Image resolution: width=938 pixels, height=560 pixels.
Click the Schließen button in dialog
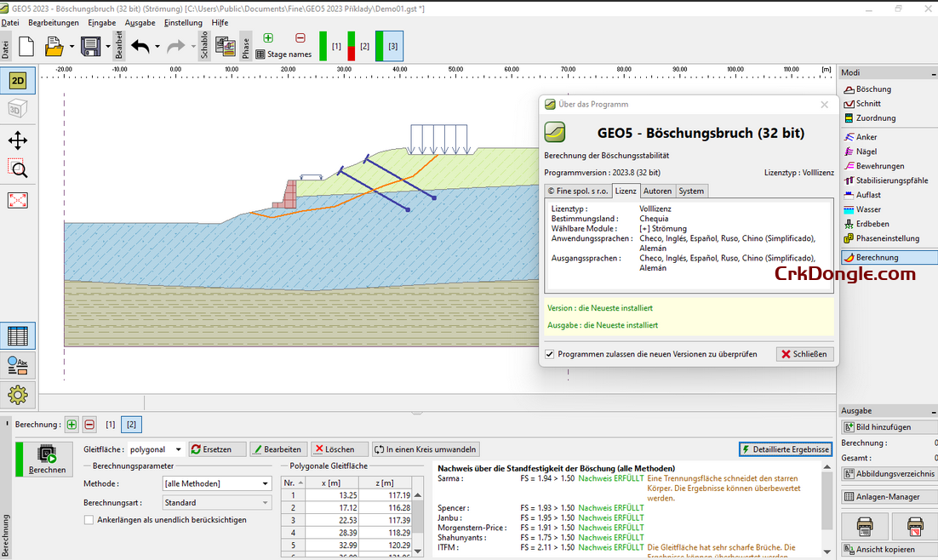click(804, 354)
